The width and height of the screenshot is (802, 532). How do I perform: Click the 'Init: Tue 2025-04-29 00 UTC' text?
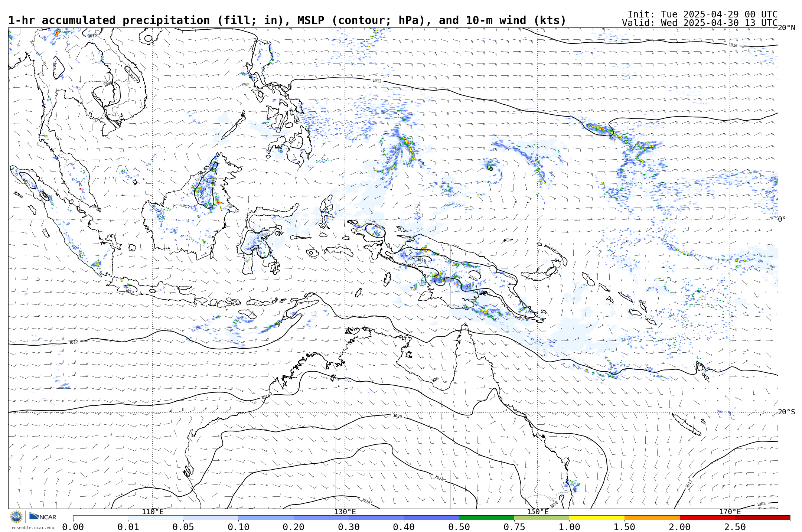(702, 14)
